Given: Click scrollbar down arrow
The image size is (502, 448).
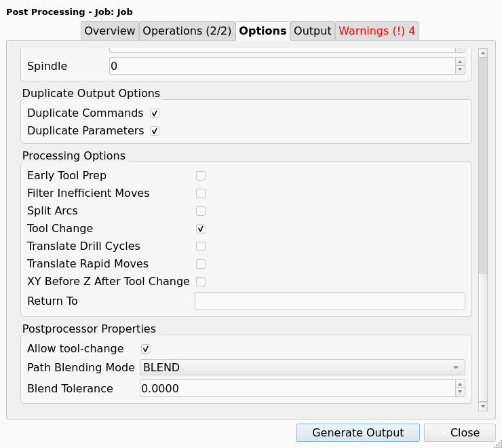Looking at the screenshot, I should click(x=483, y=407).
